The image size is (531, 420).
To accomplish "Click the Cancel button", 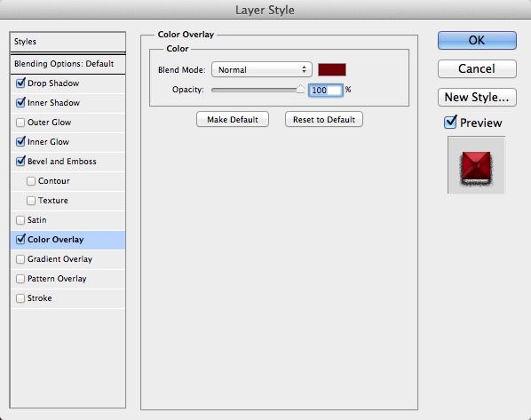I will coord(477,68).
